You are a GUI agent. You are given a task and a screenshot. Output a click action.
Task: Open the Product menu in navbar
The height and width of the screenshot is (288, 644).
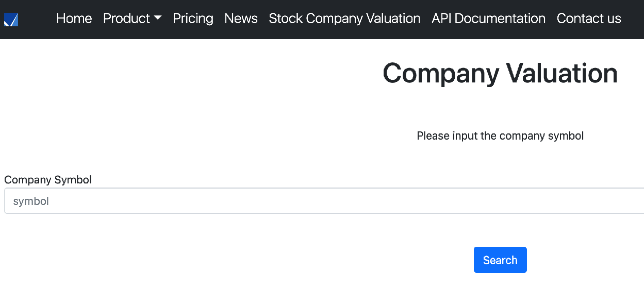[x=133, y=19]
